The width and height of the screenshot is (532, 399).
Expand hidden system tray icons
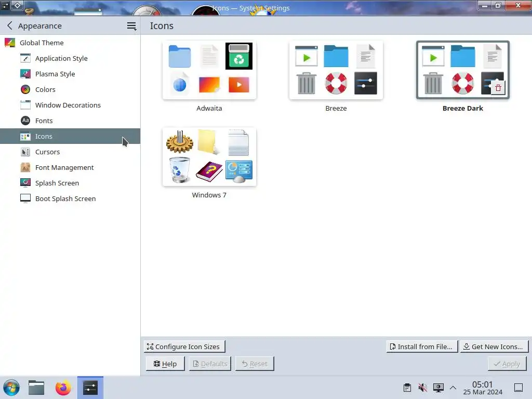coord(453,388)
